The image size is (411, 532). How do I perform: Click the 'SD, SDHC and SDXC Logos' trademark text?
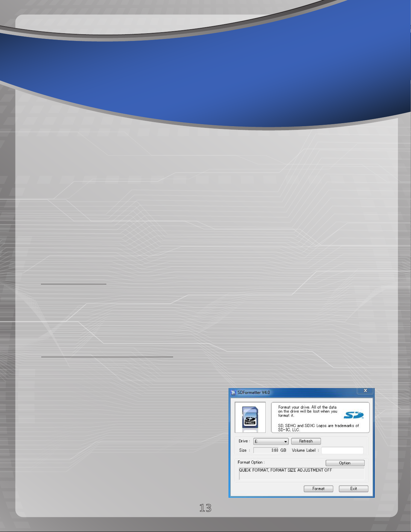pyautogui.click(x=318, y=427)
